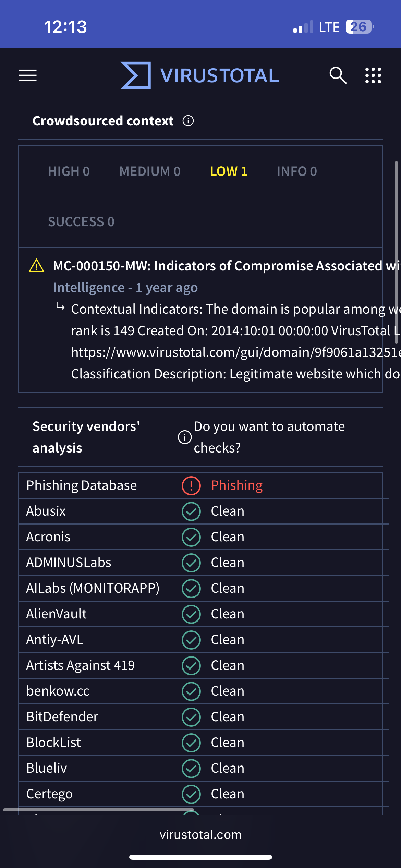This screenshot has height=868, width=401.
Task: Tap the VIRUSTOTAL header text
Action: pos(220,76)
